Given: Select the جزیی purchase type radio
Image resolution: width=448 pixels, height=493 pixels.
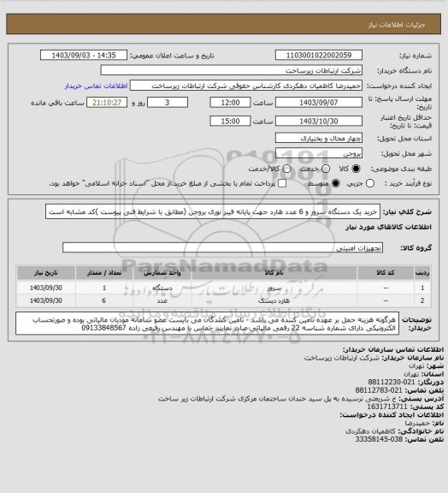Looking at the screenshot, I should coord(370,183).
